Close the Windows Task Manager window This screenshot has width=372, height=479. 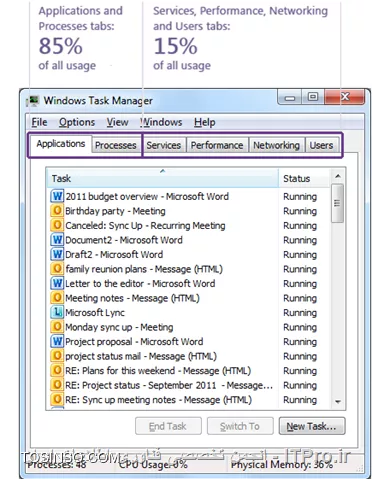pyautogui.click(x=345, y=97)
